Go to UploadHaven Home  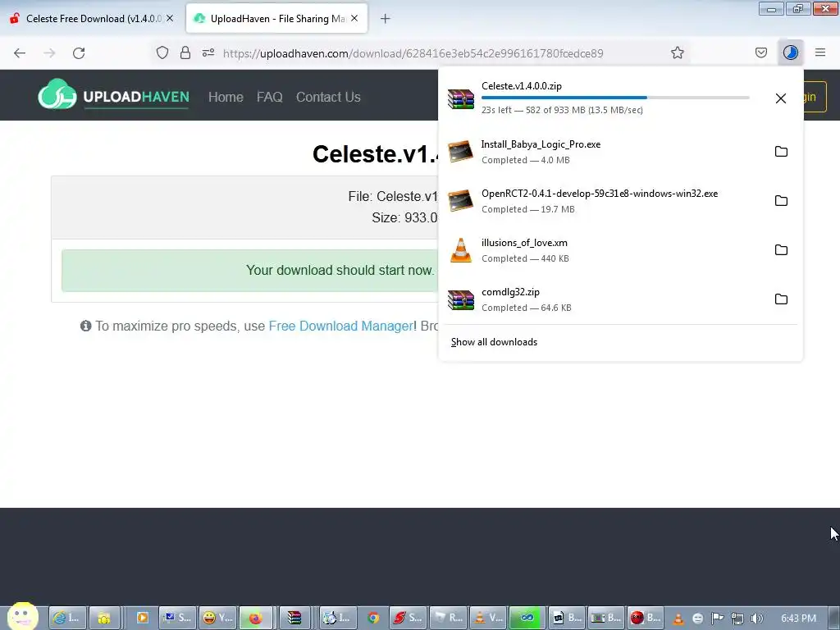tap(226, 97)
